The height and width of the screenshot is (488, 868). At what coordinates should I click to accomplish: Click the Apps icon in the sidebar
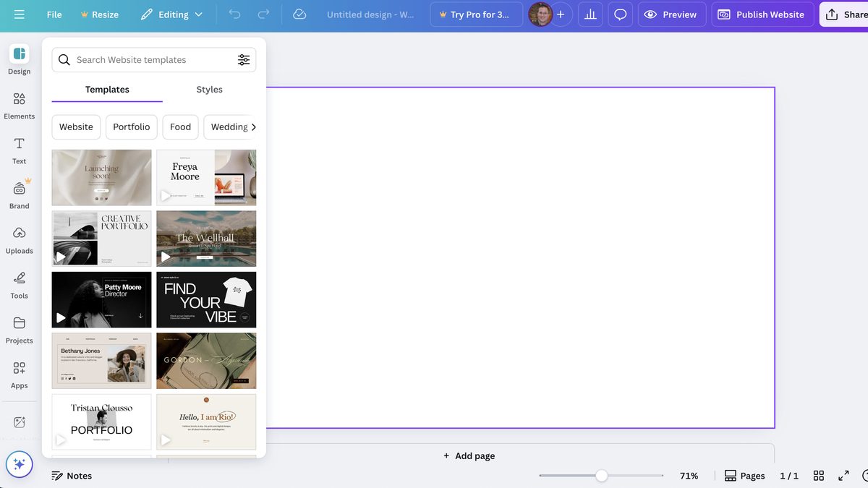tap(19, 372)
